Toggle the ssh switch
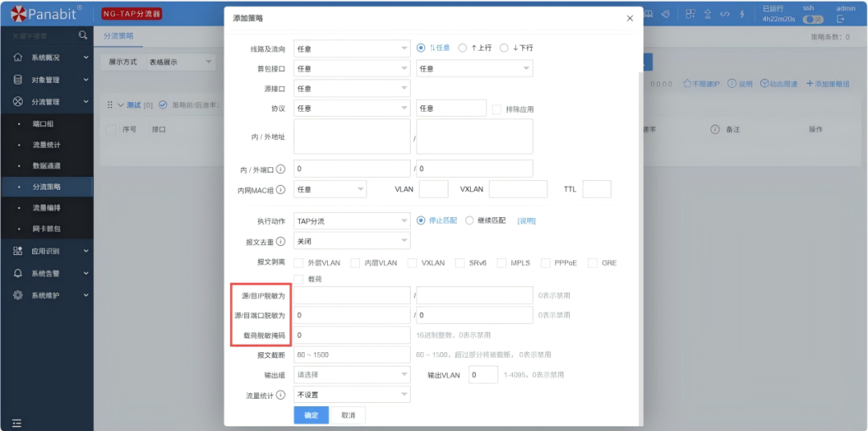 tap(813, 19)
